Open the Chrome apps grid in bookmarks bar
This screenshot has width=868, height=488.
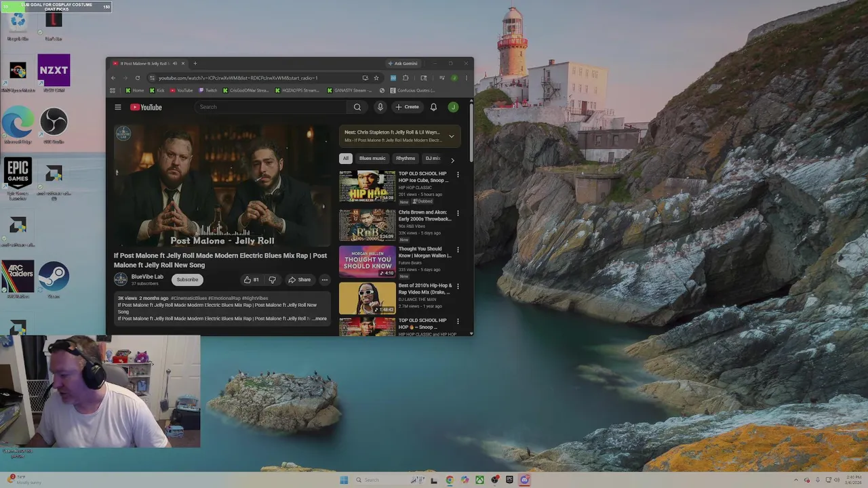coord(113,90)
